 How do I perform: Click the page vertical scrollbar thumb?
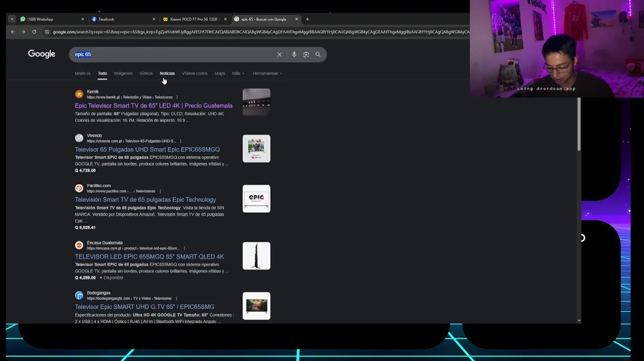[579, 124]
